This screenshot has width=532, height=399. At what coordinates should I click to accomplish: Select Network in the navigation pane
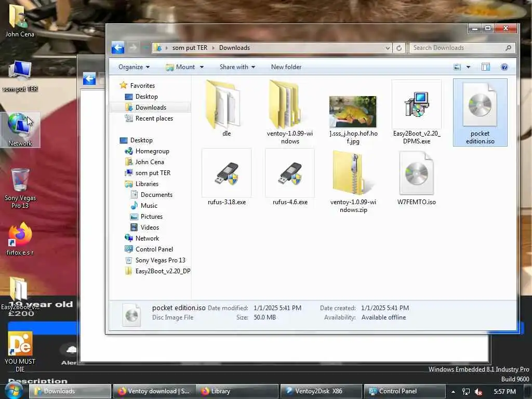(x=142, y=238)
